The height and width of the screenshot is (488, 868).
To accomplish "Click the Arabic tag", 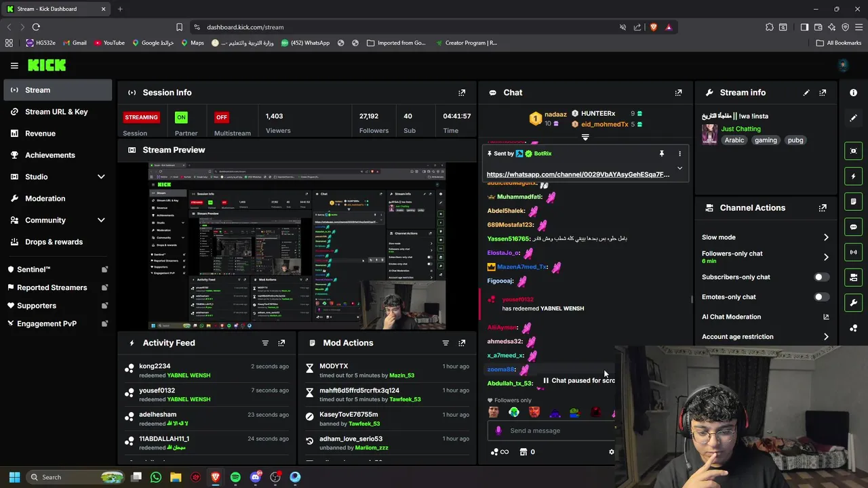I will pyautogui.click(x=734, y=140).
